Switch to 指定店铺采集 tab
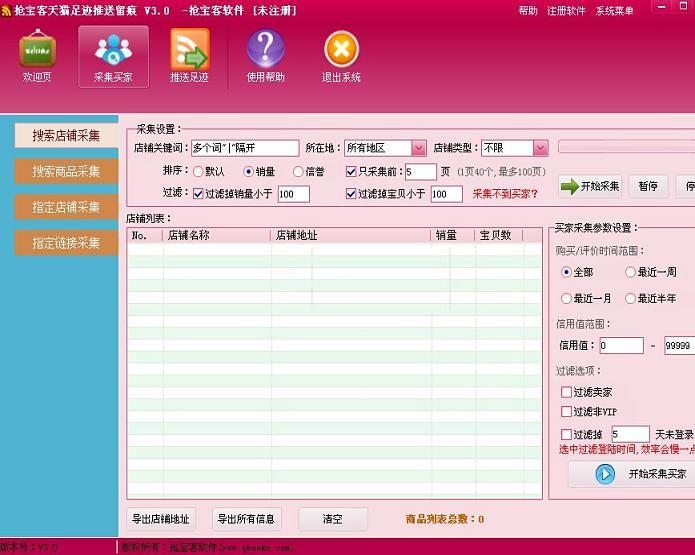Viewport: 695px width, 555px height. tap(66, 207)
